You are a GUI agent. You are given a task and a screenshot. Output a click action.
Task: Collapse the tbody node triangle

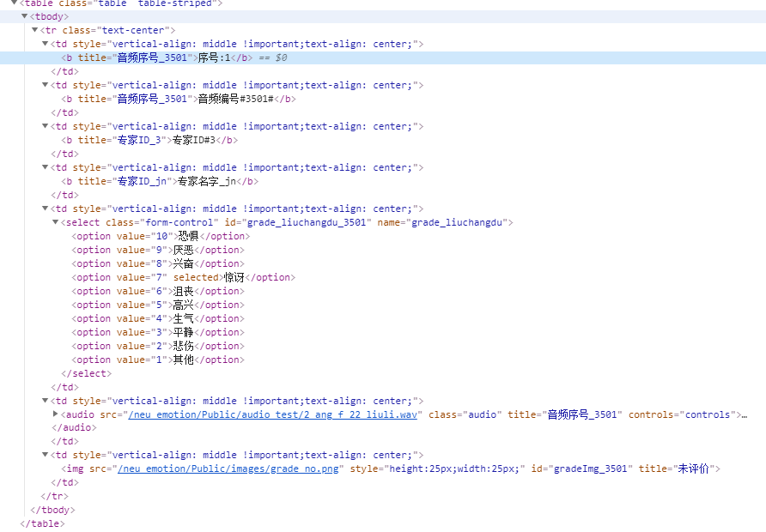tap(24, 16)
